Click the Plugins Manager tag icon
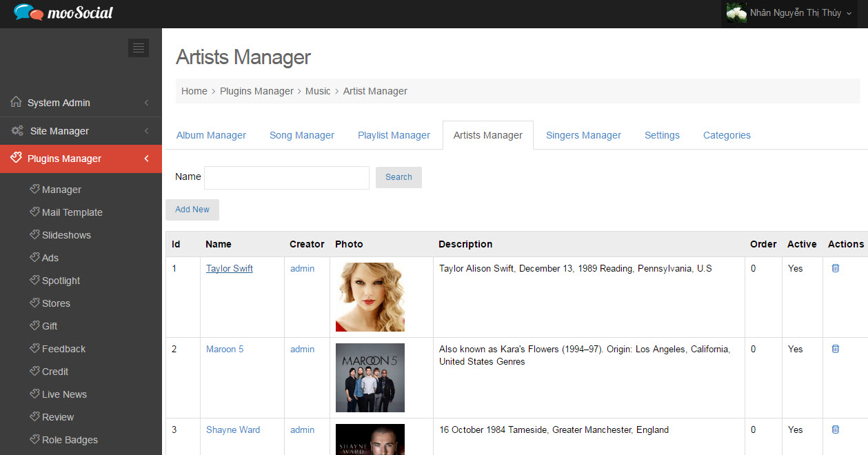The image size is (868, 455). (16, 158)
